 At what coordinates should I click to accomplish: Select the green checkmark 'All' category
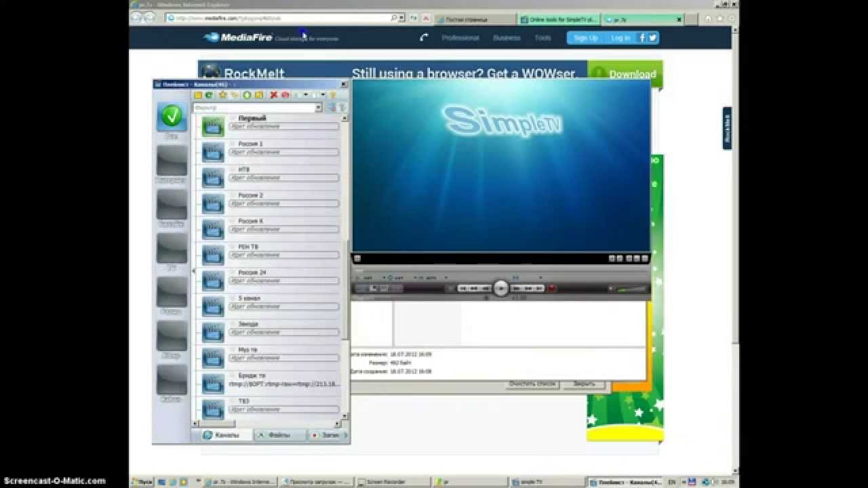pyautogui.click(x=172, y=117)
